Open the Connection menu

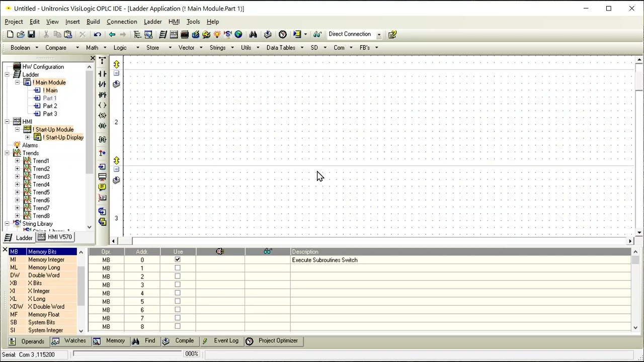(x=122, y=22)
